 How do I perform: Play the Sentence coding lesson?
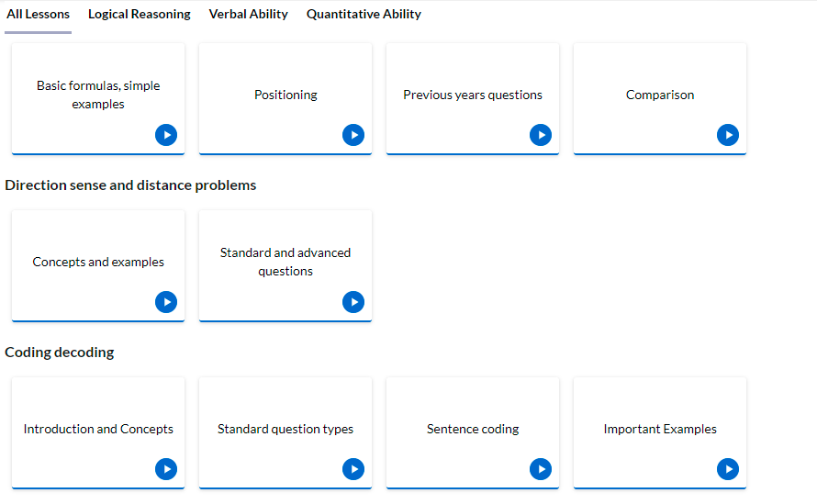coord(541,469)
